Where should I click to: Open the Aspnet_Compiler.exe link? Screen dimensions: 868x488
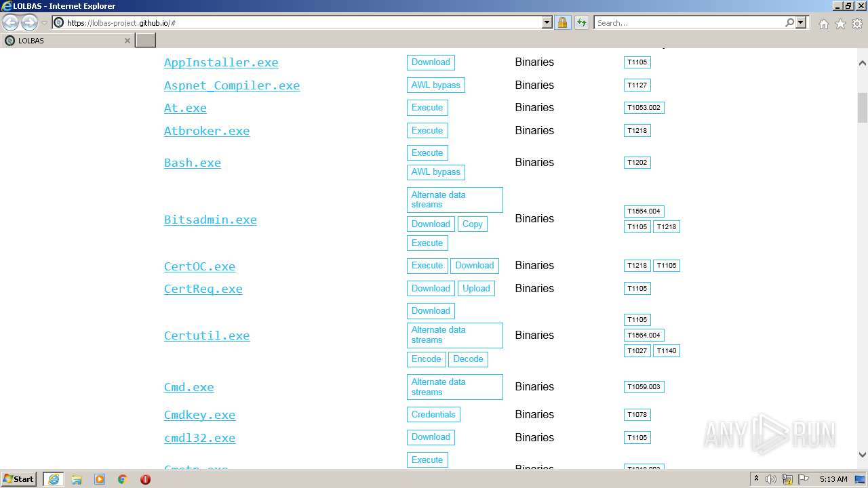tap(232, 85)
